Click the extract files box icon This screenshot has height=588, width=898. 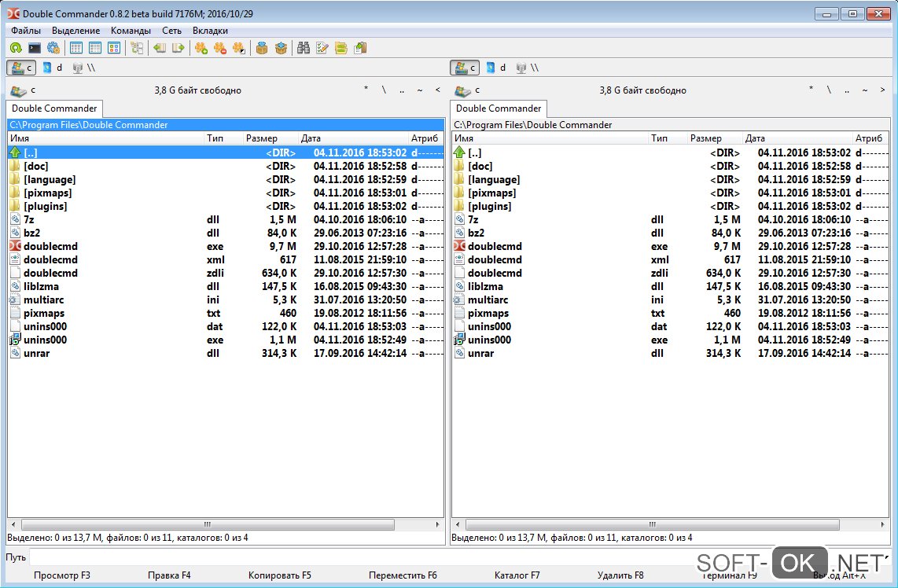tap(281, 48)
